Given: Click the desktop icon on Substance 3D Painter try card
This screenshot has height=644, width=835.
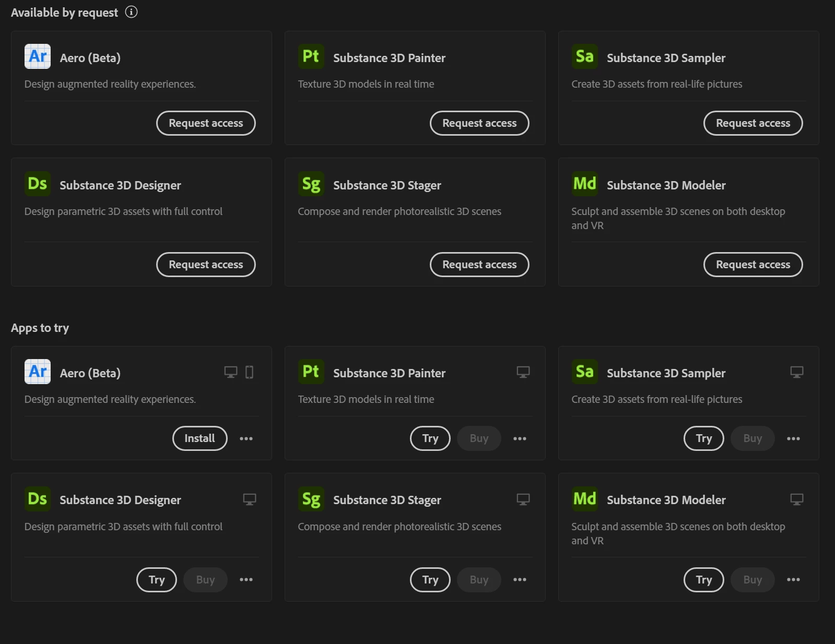Looking at the screenshot, I should (x=523, y=372).
